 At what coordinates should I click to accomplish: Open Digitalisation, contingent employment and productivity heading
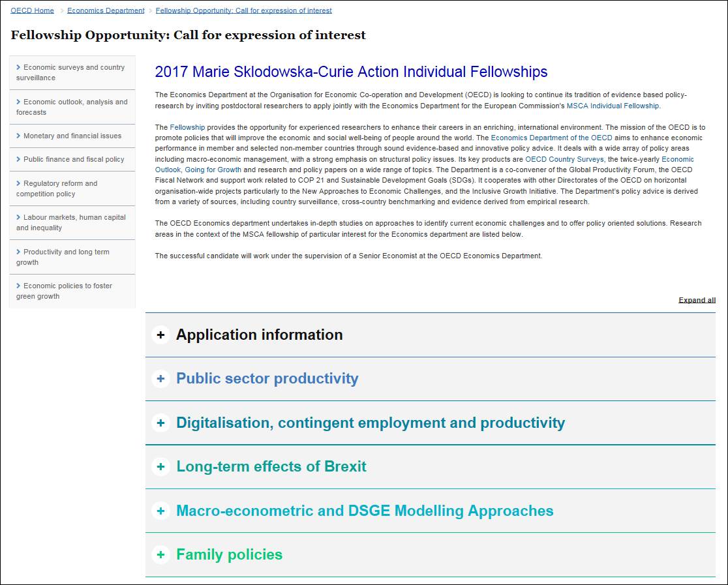(371, 423)
